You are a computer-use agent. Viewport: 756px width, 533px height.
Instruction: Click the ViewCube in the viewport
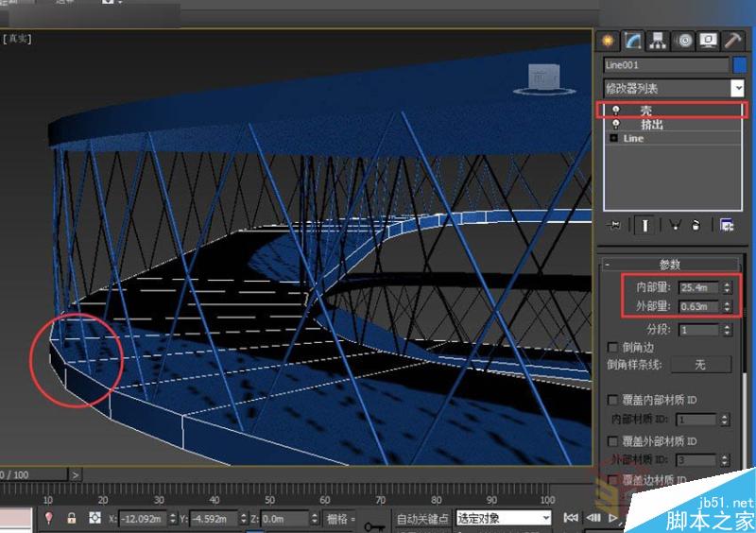(544, 78)
